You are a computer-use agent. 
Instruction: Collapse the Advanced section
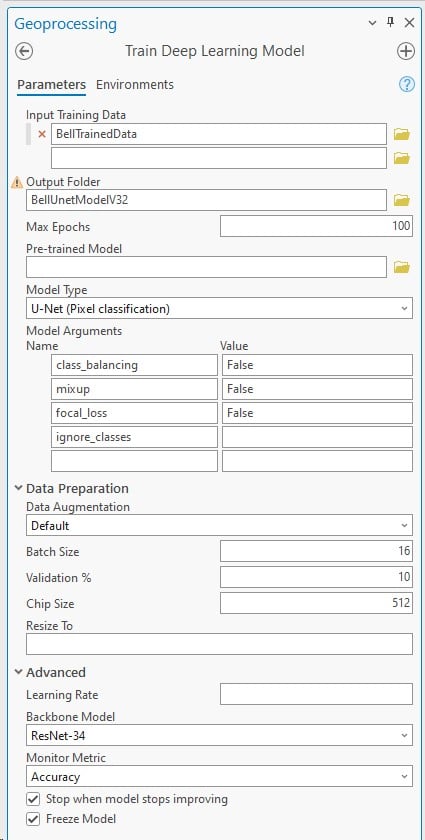click(x=19, y=672)
